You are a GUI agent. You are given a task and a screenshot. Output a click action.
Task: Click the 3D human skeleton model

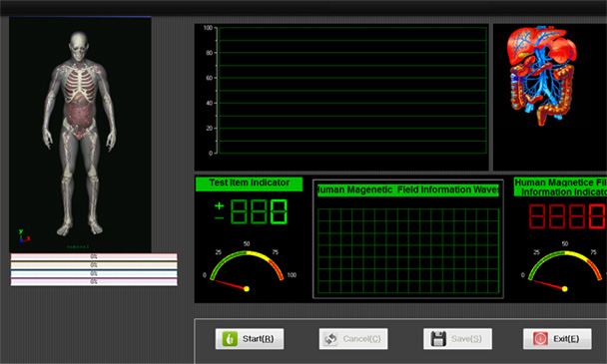(x=79, y=134)
